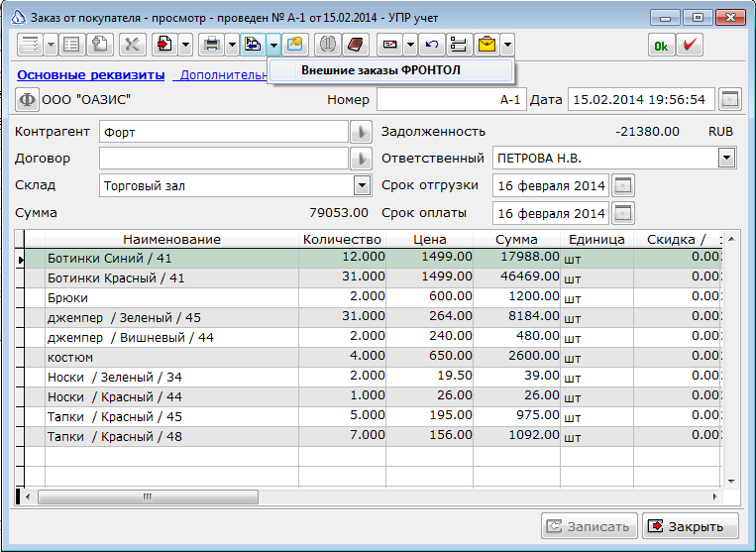Open Основные реквизиты tab
The height and width of the screenshot is (552, 756).
pos(90,75)
